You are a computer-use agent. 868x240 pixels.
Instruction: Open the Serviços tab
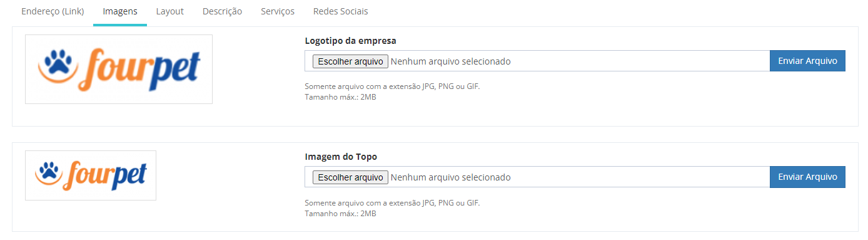point(278,11)
